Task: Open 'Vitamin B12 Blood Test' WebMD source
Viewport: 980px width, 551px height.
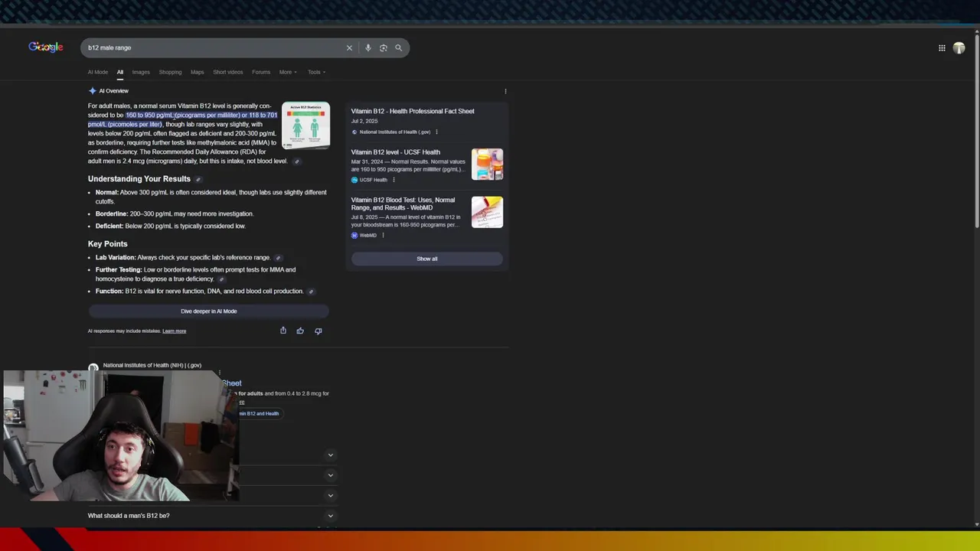Action: (403, 204)
